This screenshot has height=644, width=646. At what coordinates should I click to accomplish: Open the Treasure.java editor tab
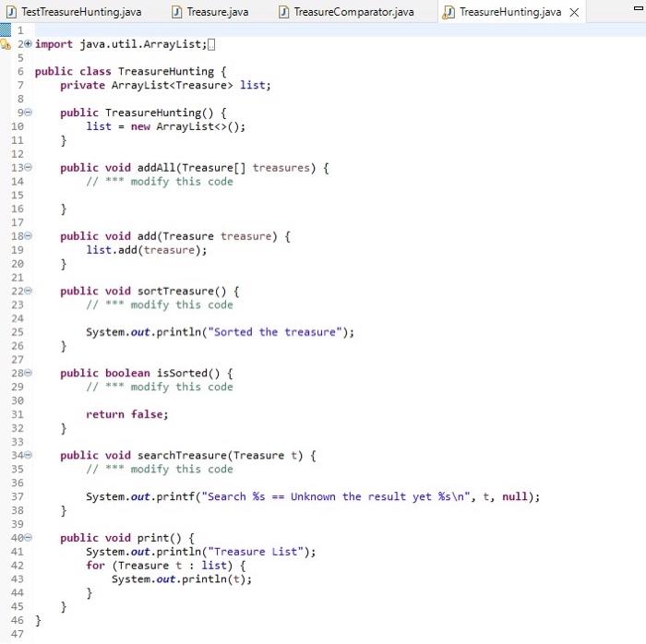tap(210, 12)
